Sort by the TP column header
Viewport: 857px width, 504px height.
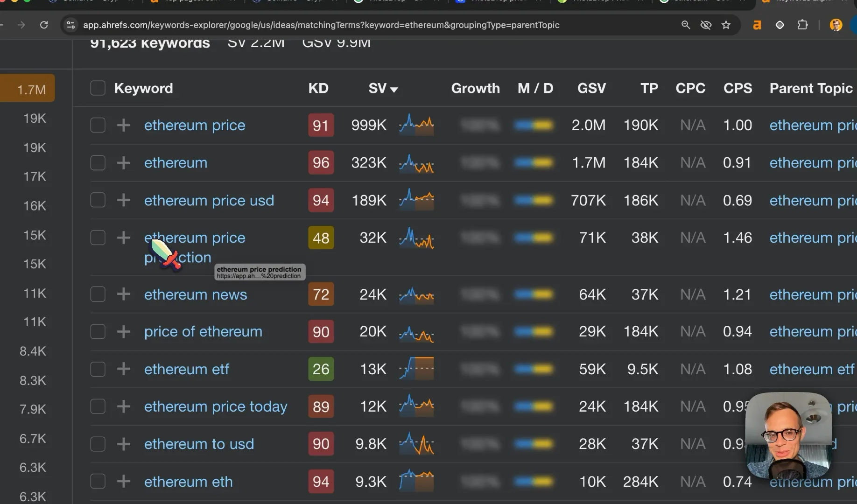(649, 88)
